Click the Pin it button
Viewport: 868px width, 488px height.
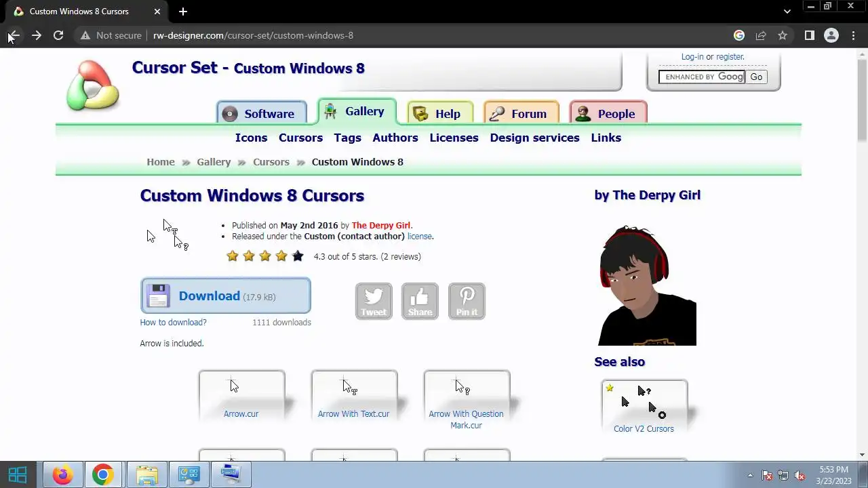[467, 301]
